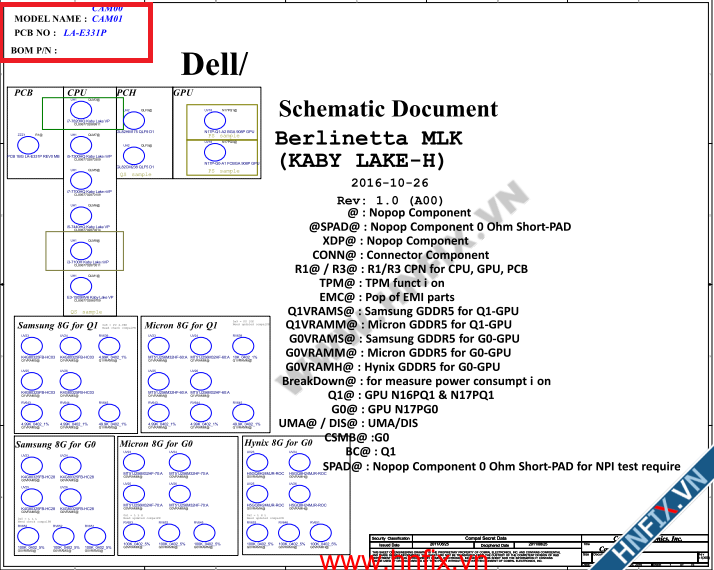
Task: Select 'Q1VRAMS@' Samsung GDDR5 legend line
Action: click(x=403, y=311)
